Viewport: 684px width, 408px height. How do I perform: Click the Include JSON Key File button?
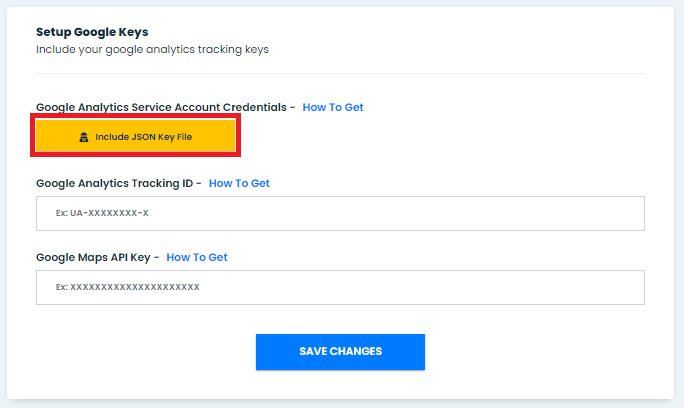(x=136, y=136)
